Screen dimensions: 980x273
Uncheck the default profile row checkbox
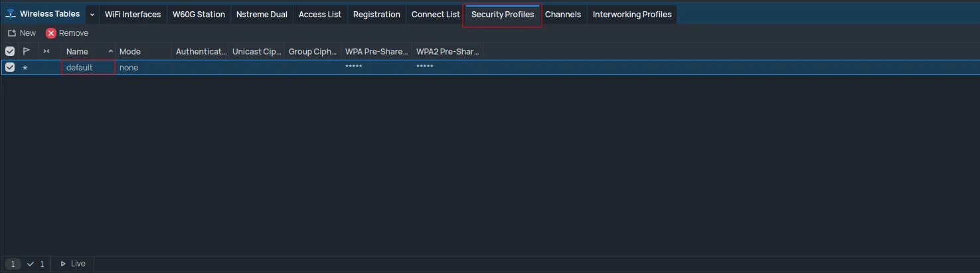10,67
